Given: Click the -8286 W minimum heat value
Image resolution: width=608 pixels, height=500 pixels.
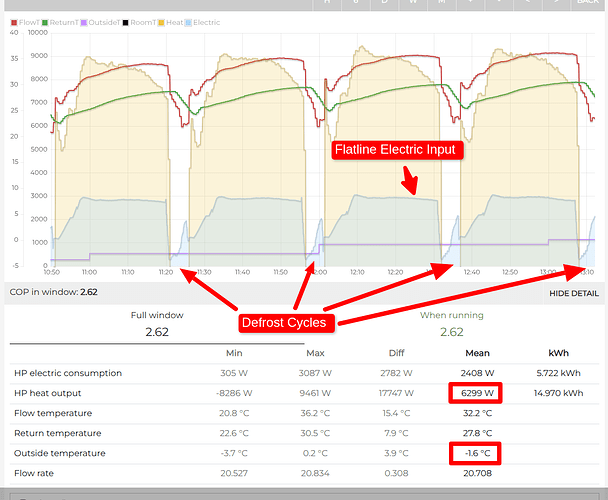Looking at the screenshot, I should coord(234,393).
